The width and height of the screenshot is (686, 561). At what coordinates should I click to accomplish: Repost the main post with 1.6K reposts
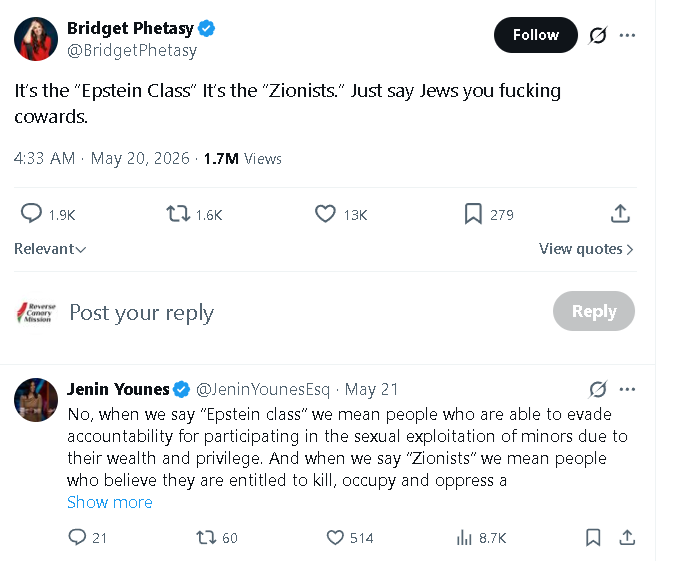point(178,214)
